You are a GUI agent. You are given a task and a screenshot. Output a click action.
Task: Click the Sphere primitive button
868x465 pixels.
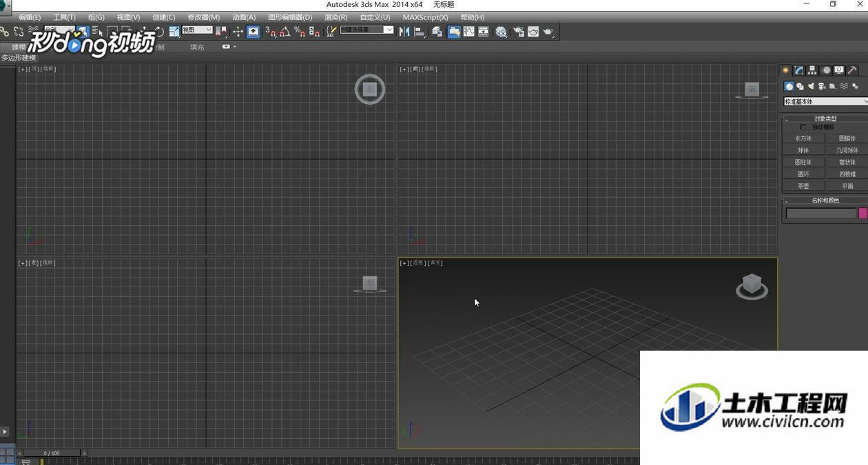803,150
